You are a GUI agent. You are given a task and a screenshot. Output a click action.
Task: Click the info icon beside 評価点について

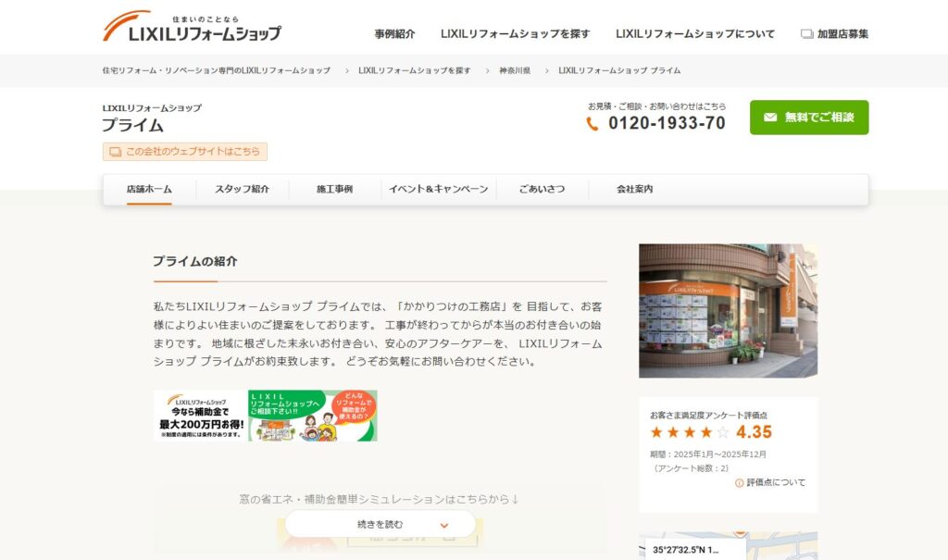[x=739, y=482]
